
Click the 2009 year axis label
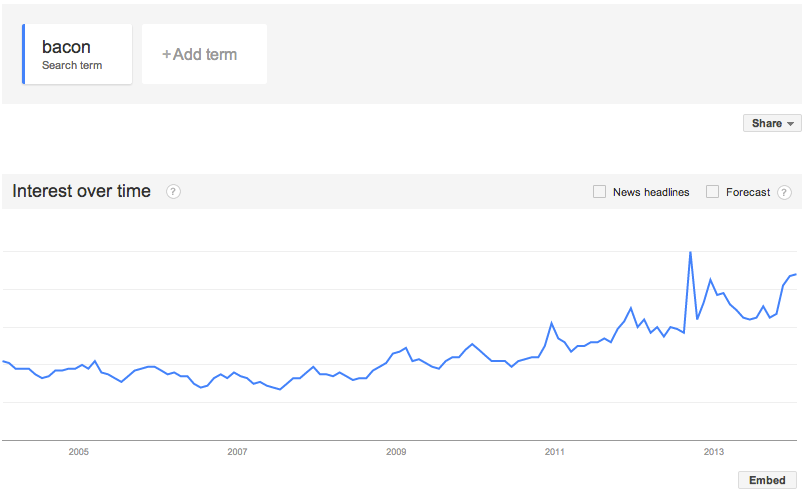[x=396, y=452]
